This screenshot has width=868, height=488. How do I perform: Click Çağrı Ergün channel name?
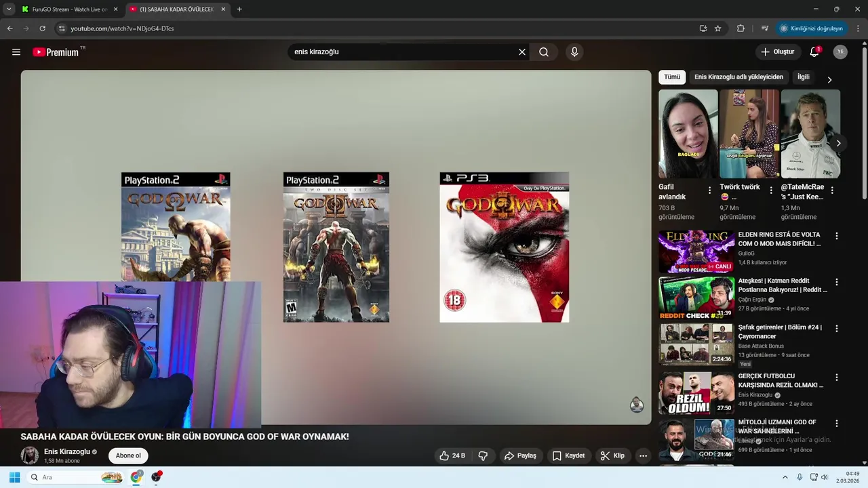[752, 300]
